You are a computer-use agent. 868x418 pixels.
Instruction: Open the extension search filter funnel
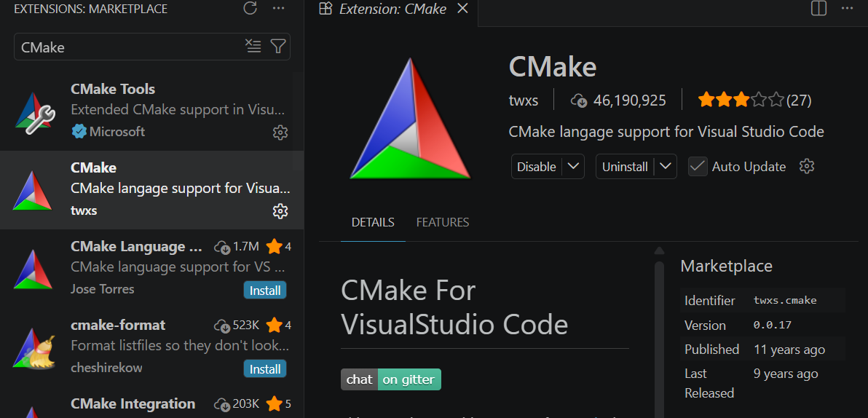(x=278, y=47)
